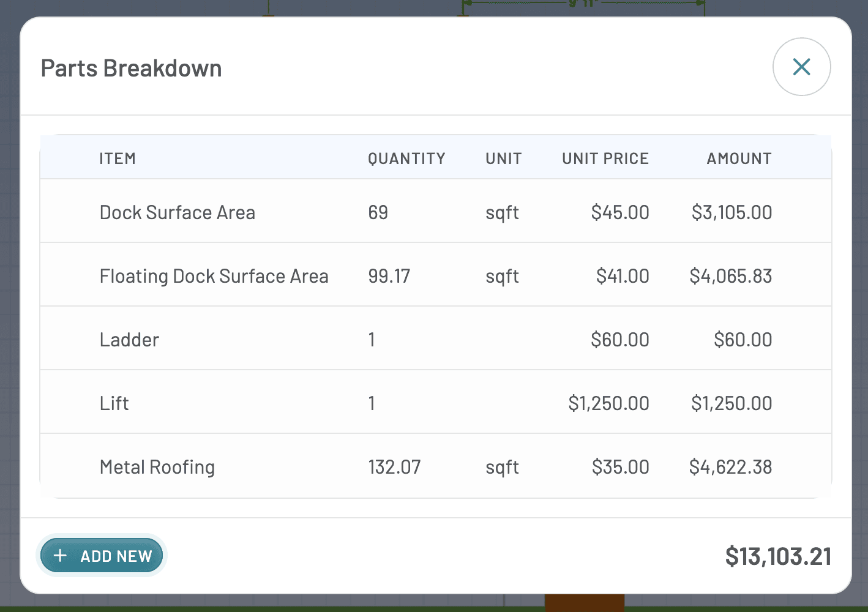Screen dimensions: 868x612
Task: Click sqft unit in Metal Roofing row
Action: coord(502,467)
